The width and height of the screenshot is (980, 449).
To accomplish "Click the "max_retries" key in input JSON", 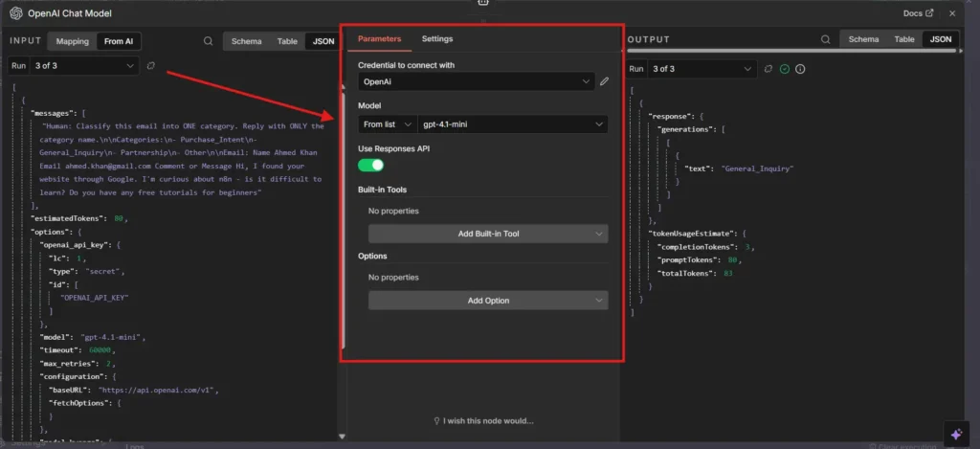I will (x=68, y=364).
